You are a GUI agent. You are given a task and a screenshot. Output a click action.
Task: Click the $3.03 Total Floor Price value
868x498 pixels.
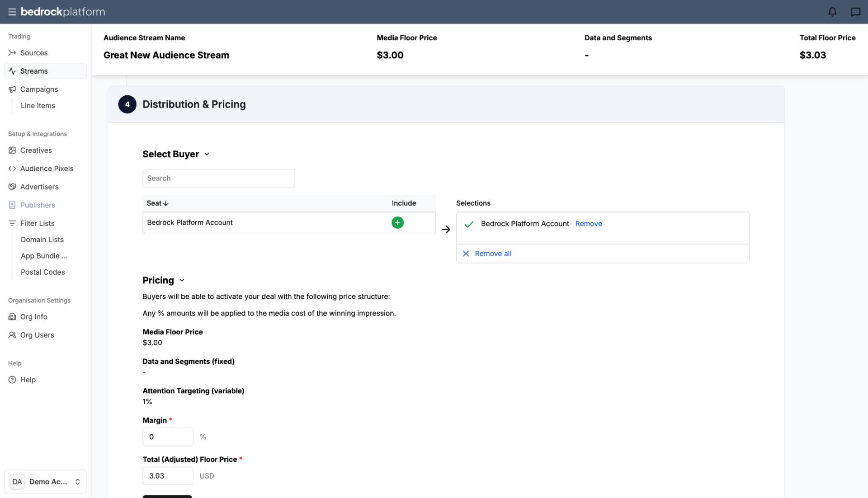(x=812, y=55)
